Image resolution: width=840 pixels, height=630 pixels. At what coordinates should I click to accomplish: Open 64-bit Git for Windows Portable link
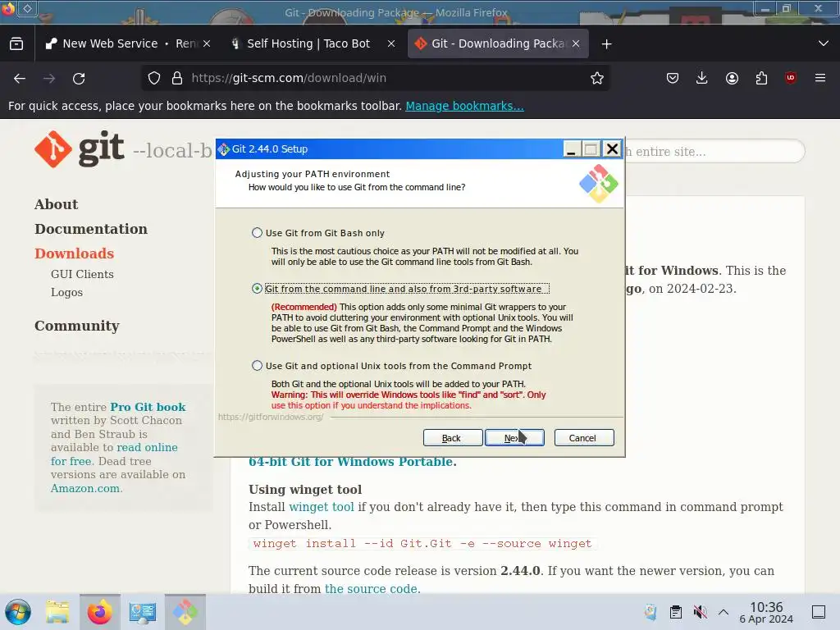pos(353,462)
